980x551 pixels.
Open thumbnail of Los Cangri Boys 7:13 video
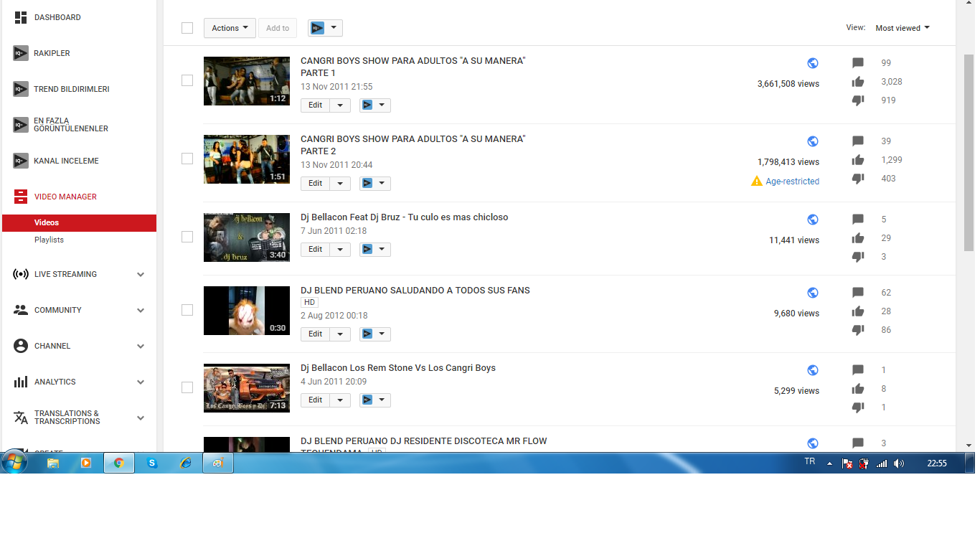pos(247,388)
